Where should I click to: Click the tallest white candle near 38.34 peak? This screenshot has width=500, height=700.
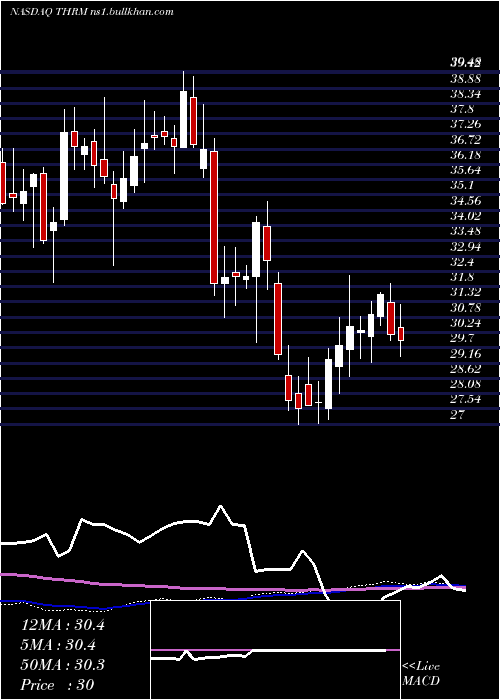(x=183, y=119)
